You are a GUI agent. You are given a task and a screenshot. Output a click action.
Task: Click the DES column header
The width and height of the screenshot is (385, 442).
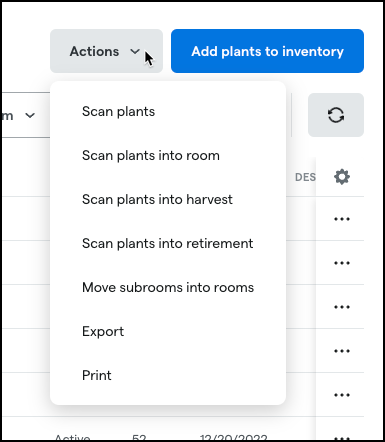(x=305, y=177)
